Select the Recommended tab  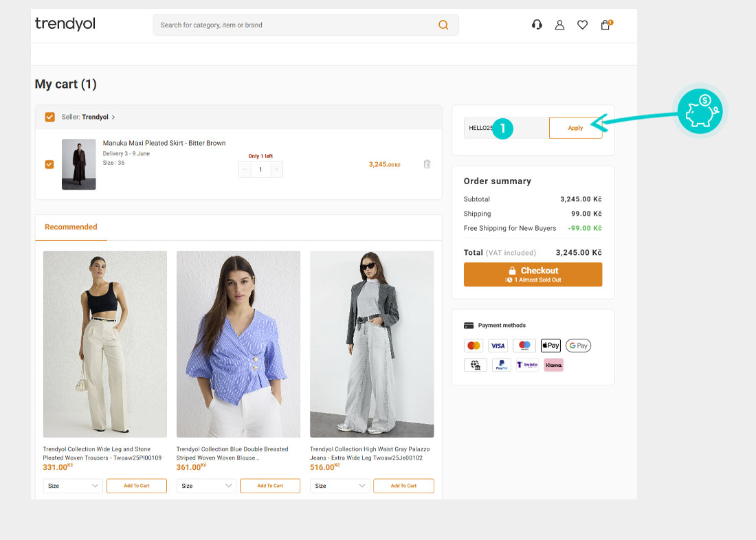pyautogui.click(x=71, y=227)
